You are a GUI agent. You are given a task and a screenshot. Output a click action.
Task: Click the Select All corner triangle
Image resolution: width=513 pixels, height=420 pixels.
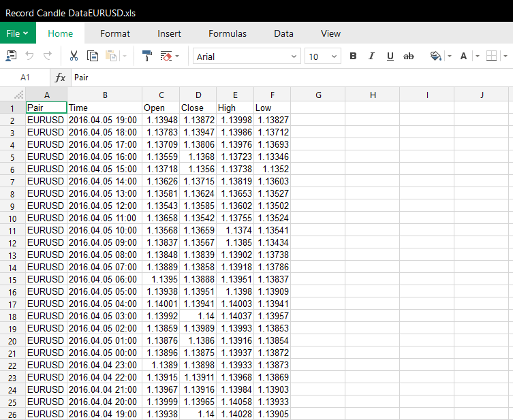point(19,95)
